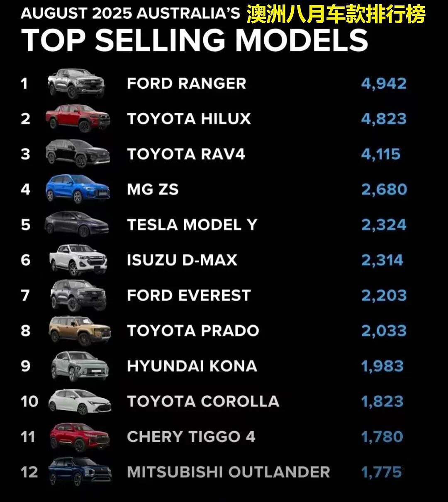Select the TESLA MODEL Y text
This screenshot has width=448, height=502.
[192, 225]
